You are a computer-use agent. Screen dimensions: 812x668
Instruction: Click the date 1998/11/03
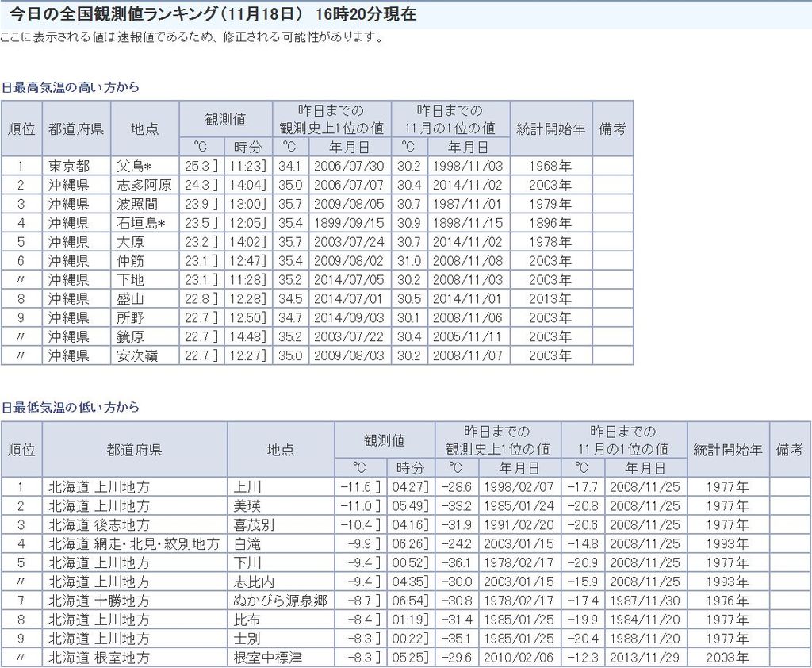tap(468, 166)
